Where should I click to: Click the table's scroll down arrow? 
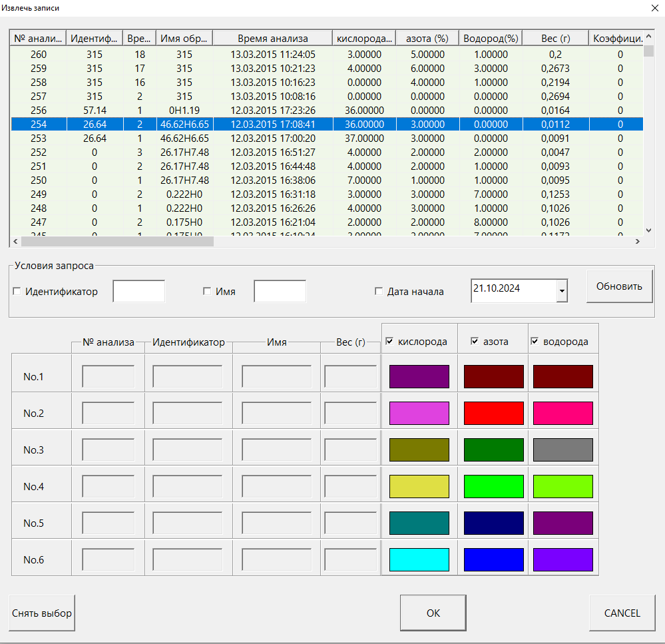pyautogui.click(x=649, y=230)
